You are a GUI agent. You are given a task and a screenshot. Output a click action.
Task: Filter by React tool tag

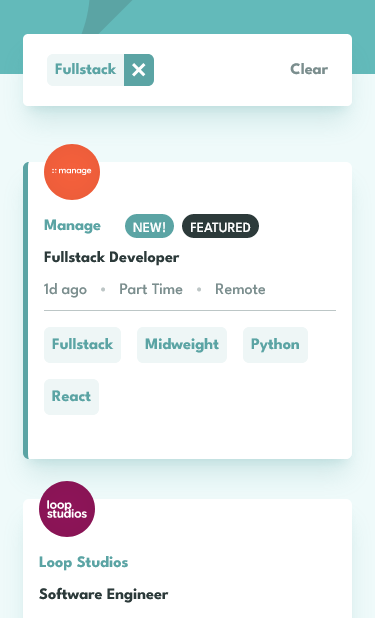71,396
